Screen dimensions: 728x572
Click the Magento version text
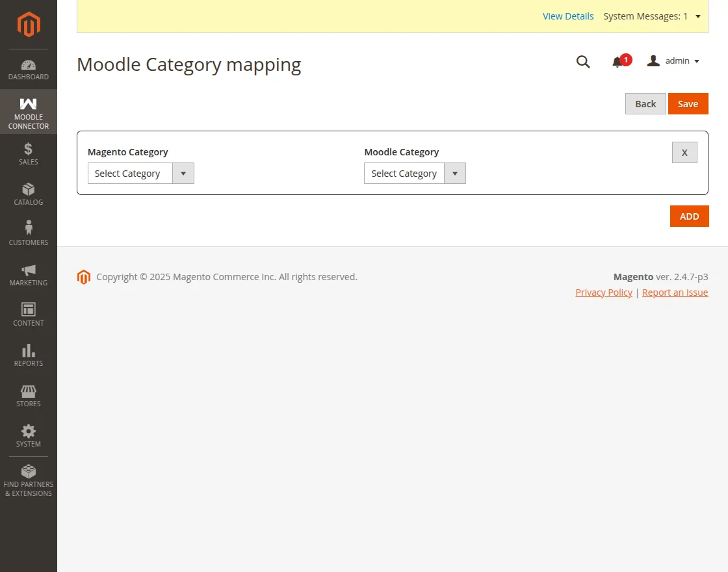click(660, 277)
